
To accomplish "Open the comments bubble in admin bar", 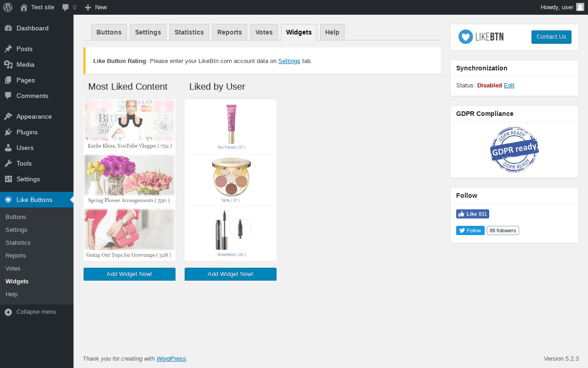I will pyautogui.click(x=66, y=7).
